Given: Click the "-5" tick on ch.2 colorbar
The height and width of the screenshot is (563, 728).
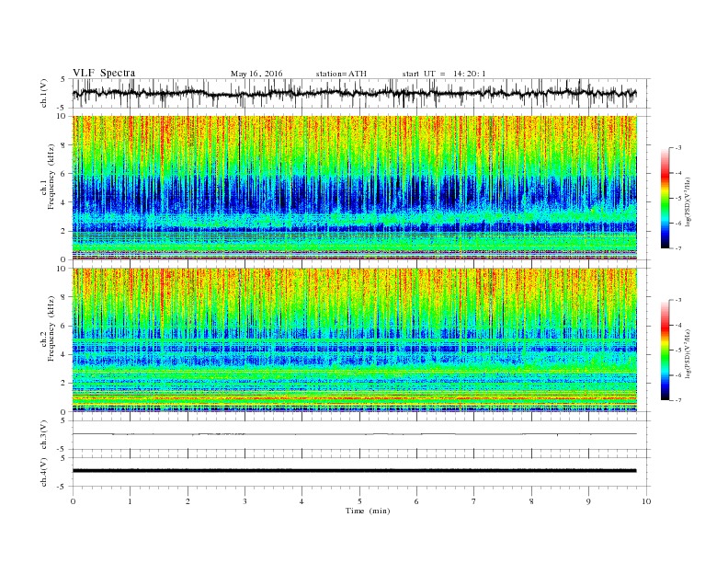Looking at the screenshot, I should pos(678,350).
